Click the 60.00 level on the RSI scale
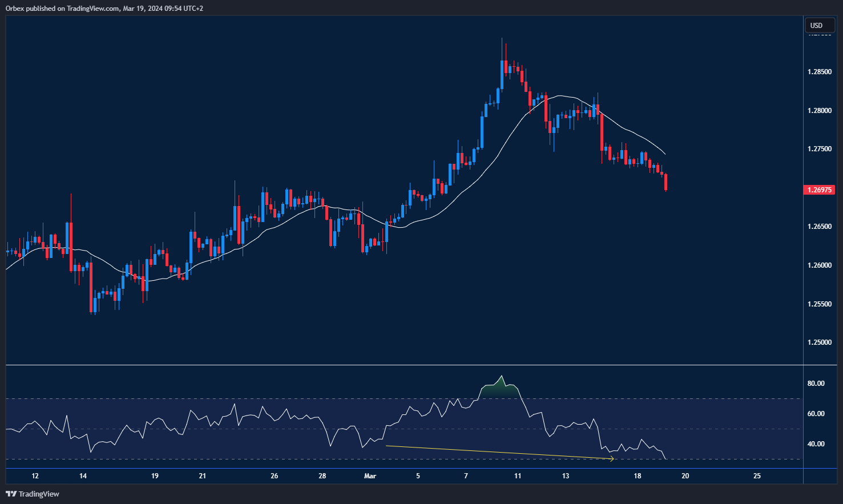This screenshot has height=504, width=843. point(816,414)
